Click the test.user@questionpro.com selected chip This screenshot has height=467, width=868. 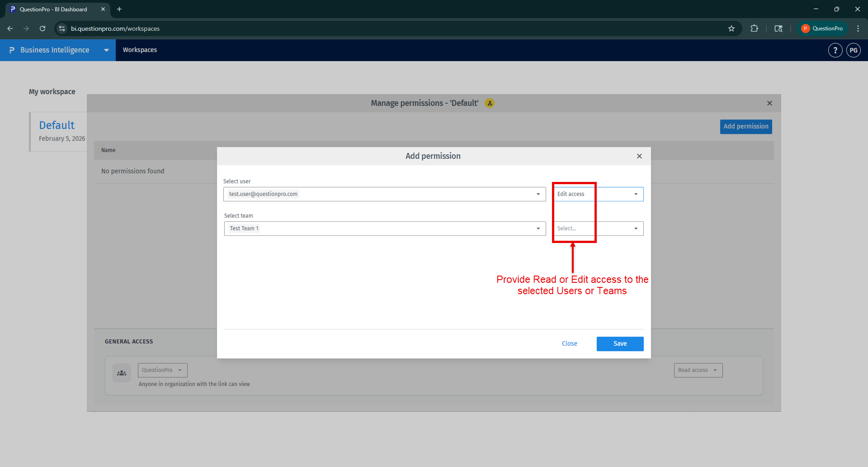point(263,194)
